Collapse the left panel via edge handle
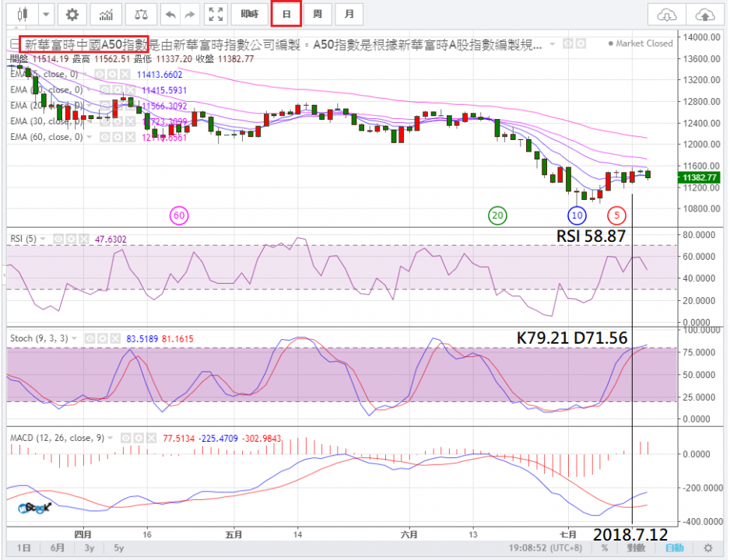This screenshot has height=560, width=730. coord(4,275)
